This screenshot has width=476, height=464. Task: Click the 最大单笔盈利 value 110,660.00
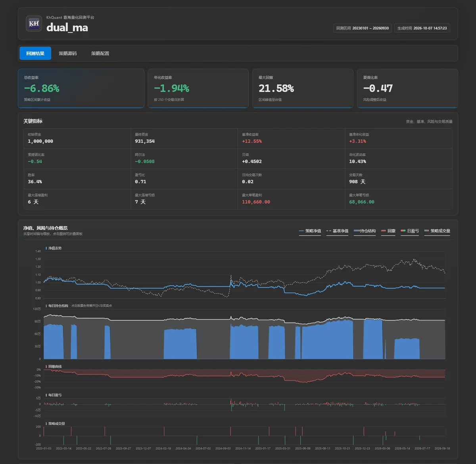coord(256,202)
